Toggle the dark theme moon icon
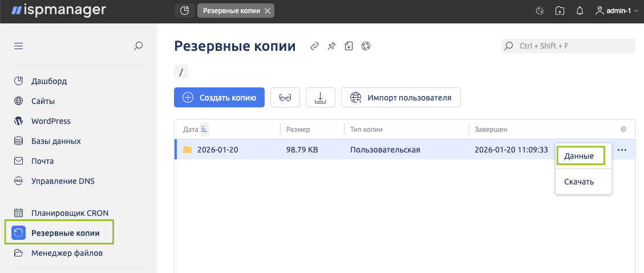 point(540,10)
